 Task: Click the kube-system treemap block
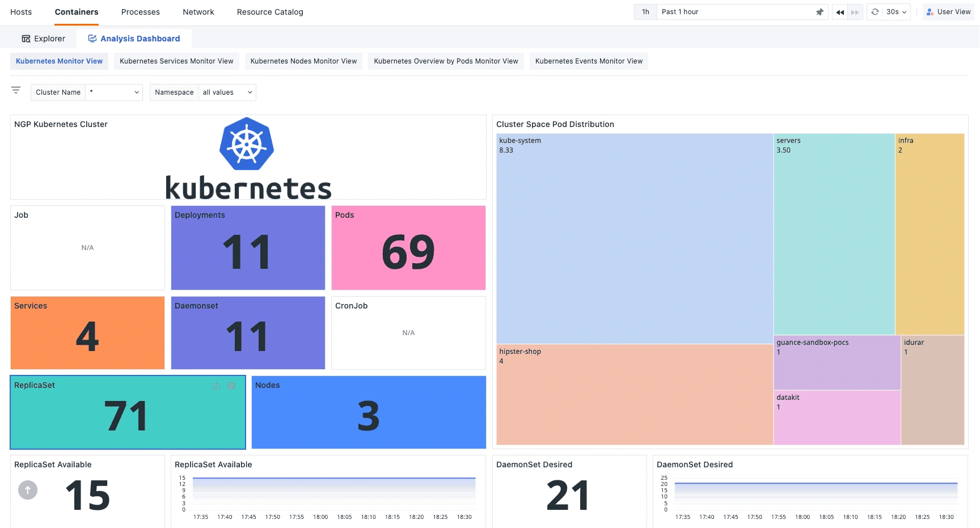click(635, 239)
